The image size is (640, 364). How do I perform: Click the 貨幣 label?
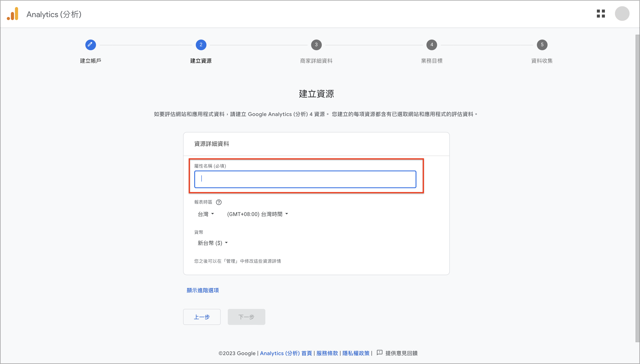pos(199,232)
